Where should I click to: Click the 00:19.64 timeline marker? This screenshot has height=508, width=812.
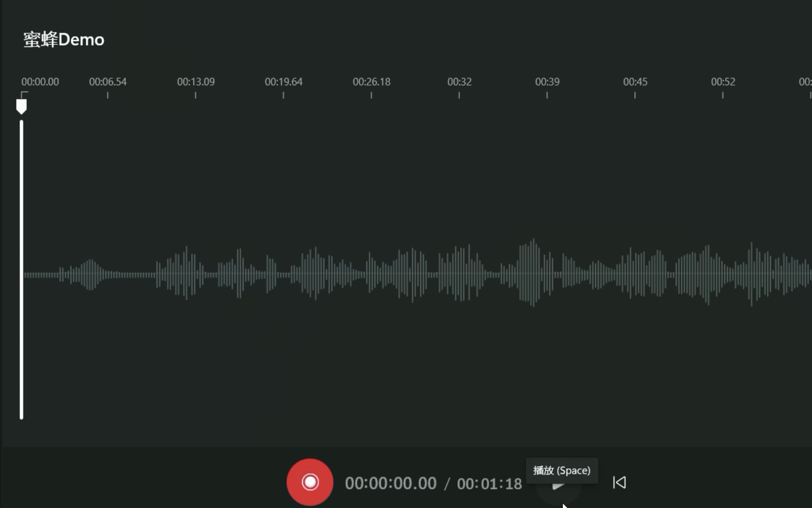284,82
